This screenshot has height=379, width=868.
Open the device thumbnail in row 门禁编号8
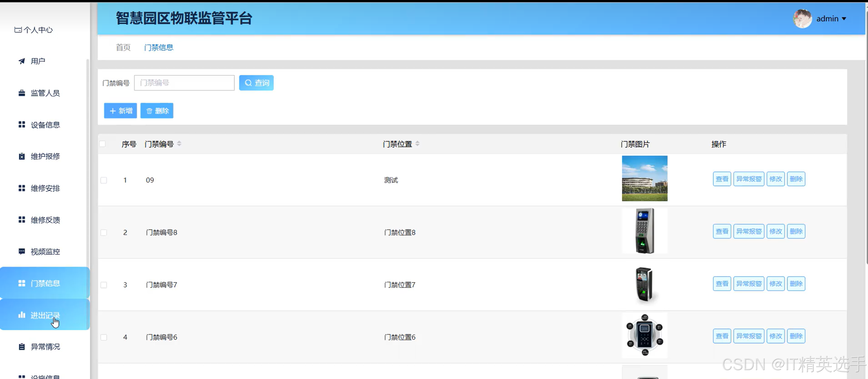coord(645,231)
